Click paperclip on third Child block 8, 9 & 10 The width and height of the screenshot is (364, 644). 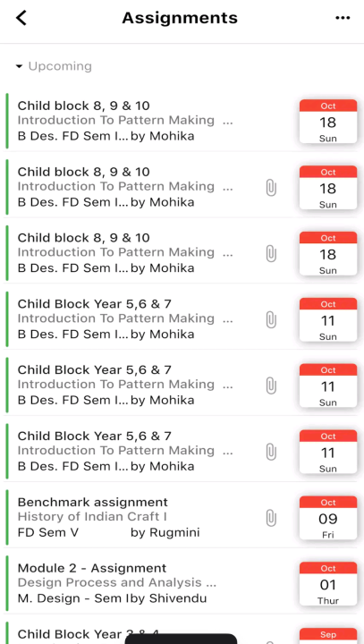tap(271, 254)
